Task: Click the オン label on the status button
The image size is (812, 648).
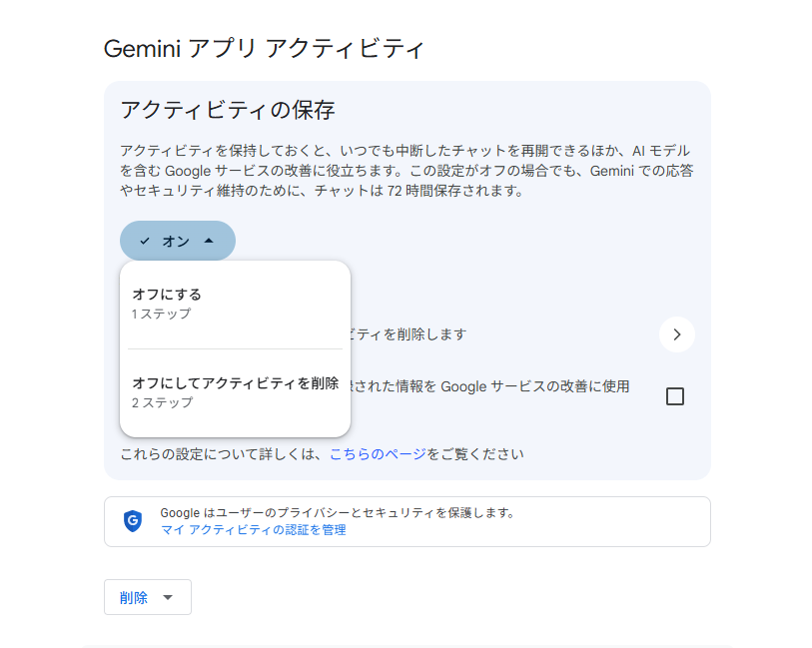Action: click(x=176, y=241)
